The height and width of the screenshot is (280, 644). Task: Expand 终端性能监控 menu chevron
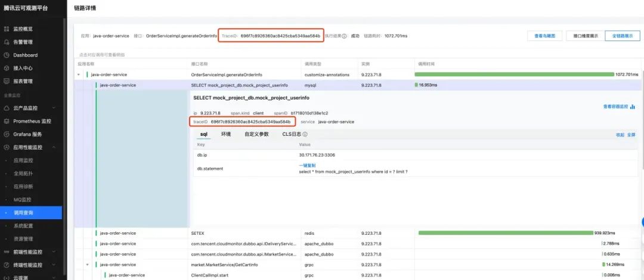54,265
